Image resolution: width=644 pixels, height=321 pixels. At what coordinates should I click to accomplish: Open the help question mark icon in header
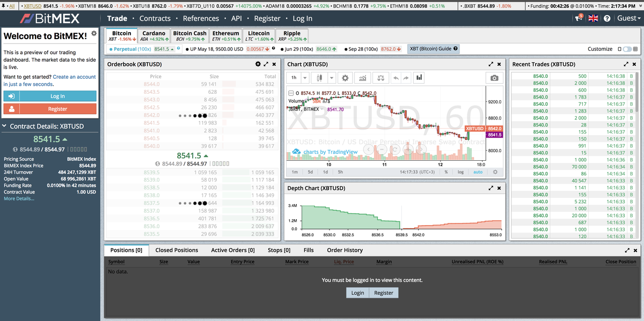[607, 18]
